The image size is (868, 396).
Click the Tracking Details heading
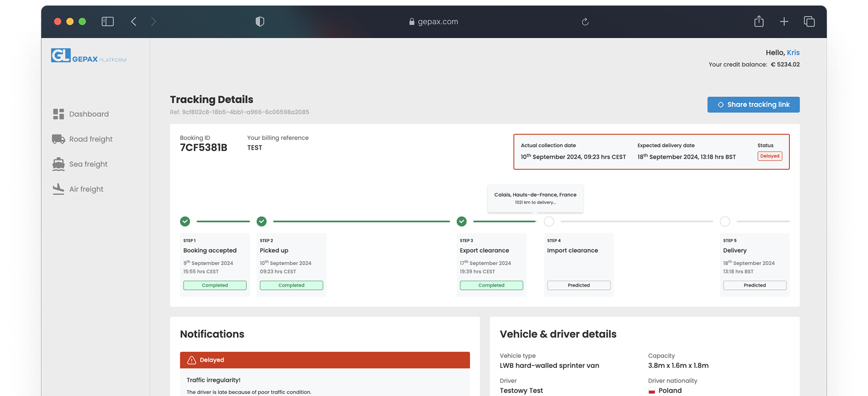click(x=211, y=100)
